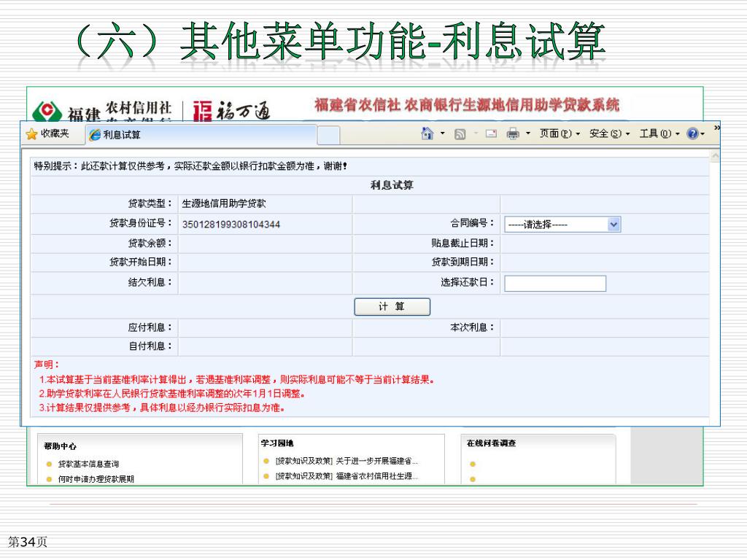Click the 帮助中心 panel heading
The width and height of the screenshot is (747, 560).
(60, 446)
